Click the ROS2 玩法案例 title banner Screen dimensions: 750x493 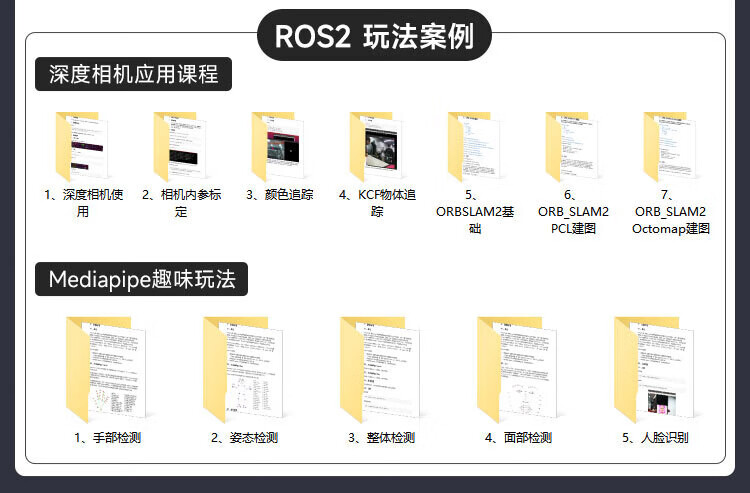click(x=374, y=36)
